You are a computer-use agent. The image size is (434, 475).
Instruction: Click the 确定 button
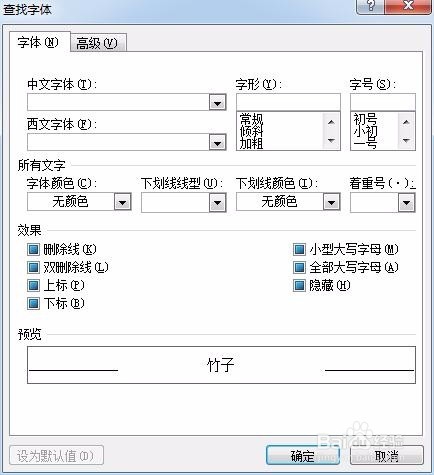(303, 456)
